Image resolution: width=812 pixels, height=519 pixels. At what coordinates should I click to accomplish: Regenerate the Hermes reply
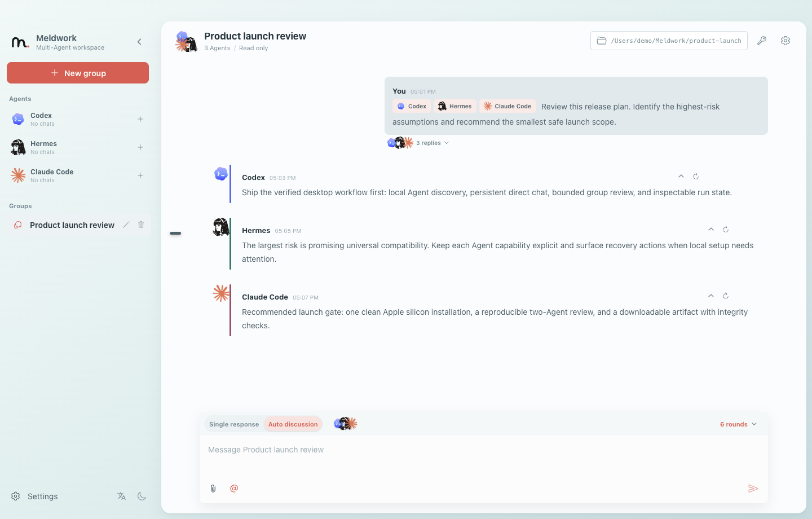pos(726,230)
